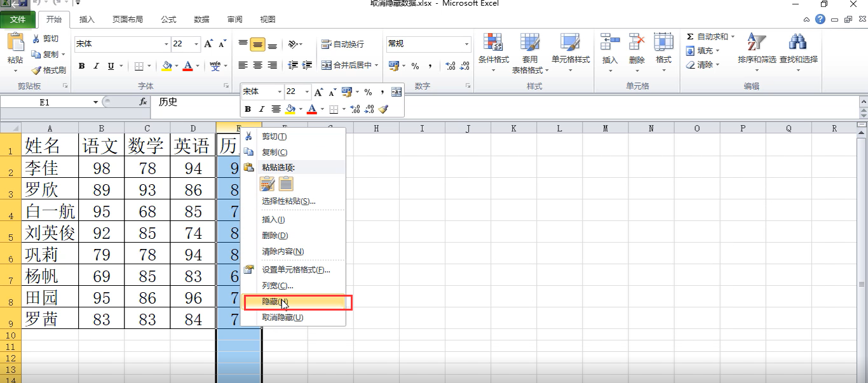
Task: Choose 选择性粘贴(S)... in context menu
Action: (293, 201)
